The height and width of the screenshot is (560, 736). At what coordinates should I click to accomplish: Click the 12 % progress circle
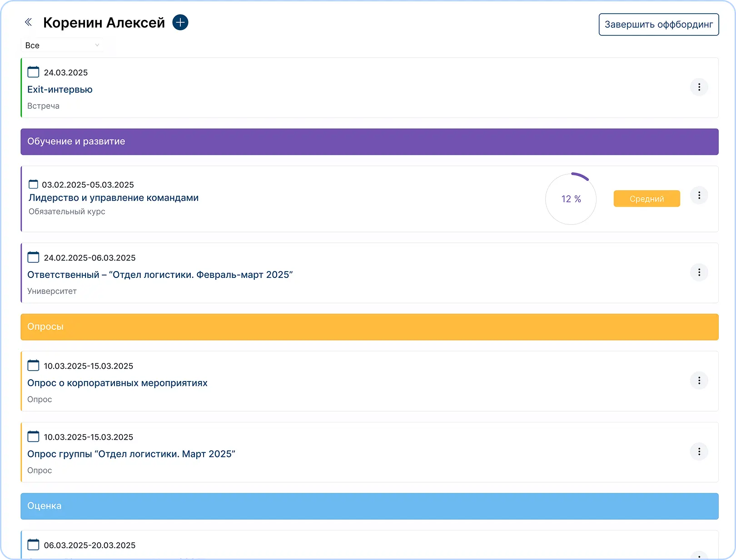[x=571, y=199]
